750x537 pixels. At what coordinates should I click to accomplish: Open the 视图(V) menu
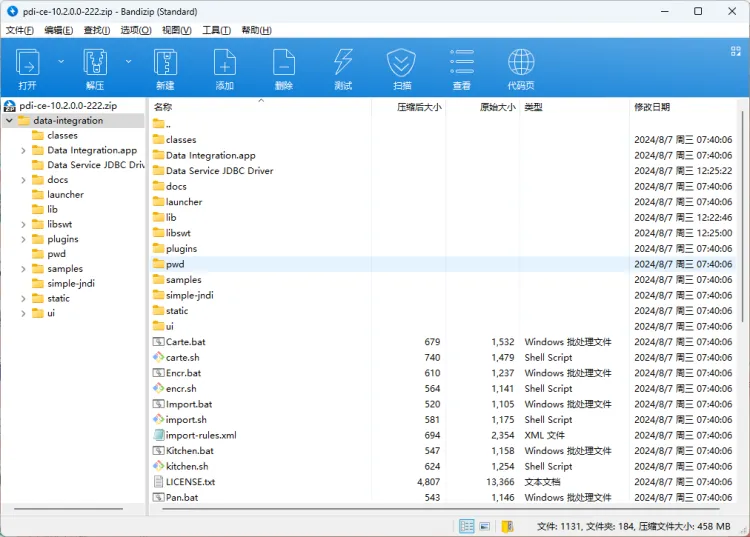click(177, 30)
